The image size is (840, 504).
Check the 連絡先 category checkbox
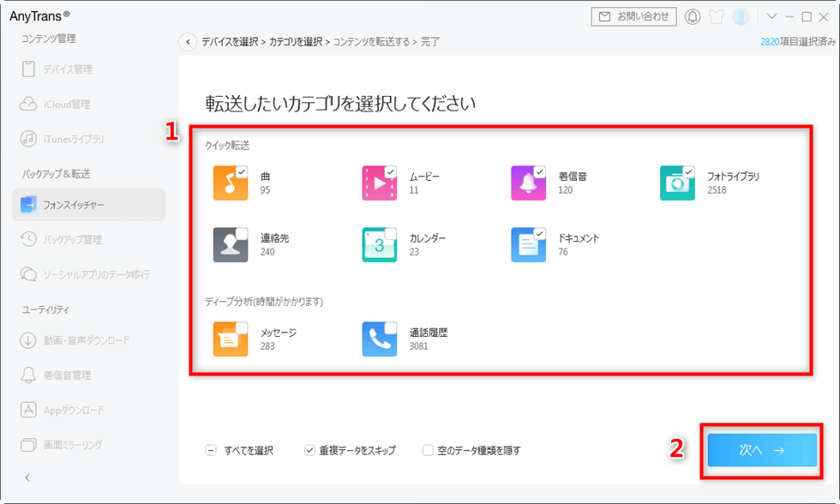point(242,233)
